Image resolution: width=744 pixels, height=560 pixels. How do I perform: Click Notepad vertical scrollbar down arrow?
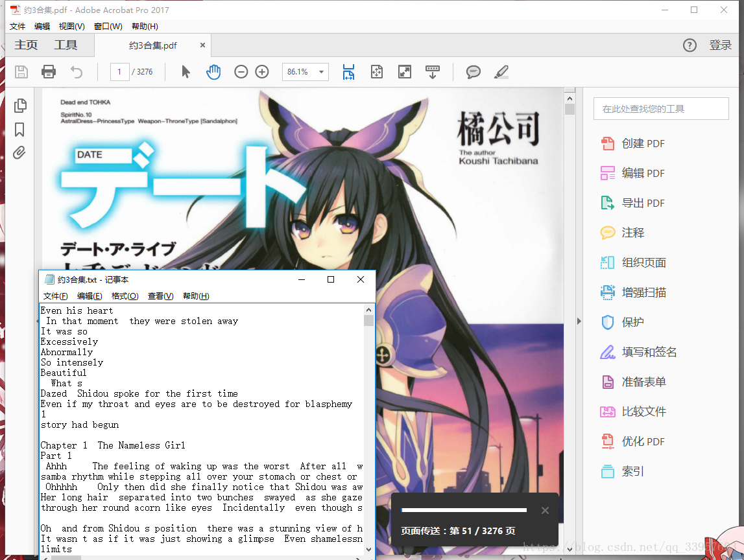(368, 550)
